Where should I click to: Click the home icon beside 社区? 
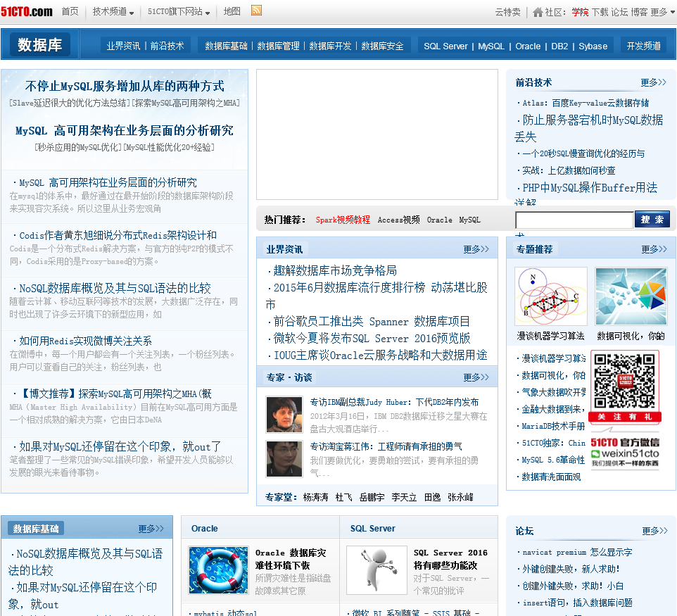pyautogui.click(x=538, y=12)
